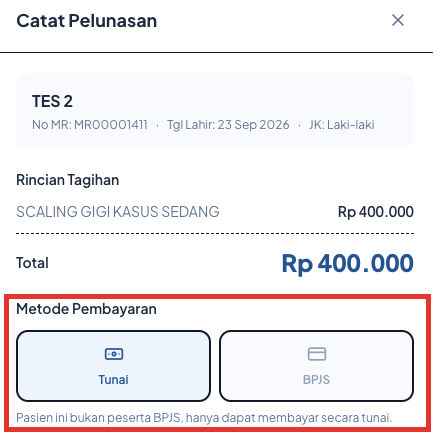Click the dashed divider above Total
The image size is (433, 433).
(x=215, y=233)
